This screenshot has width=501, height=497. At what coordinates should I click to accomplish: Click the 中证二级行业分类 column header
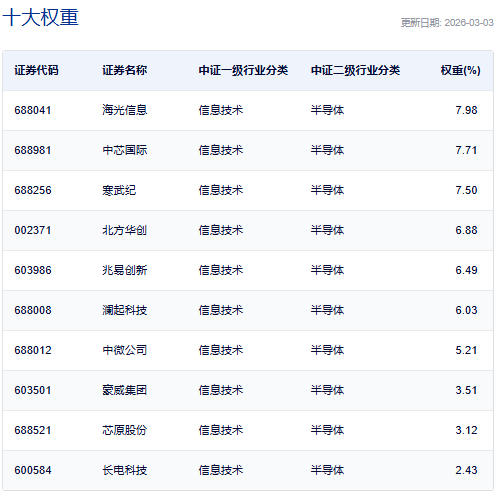[355, 70]
